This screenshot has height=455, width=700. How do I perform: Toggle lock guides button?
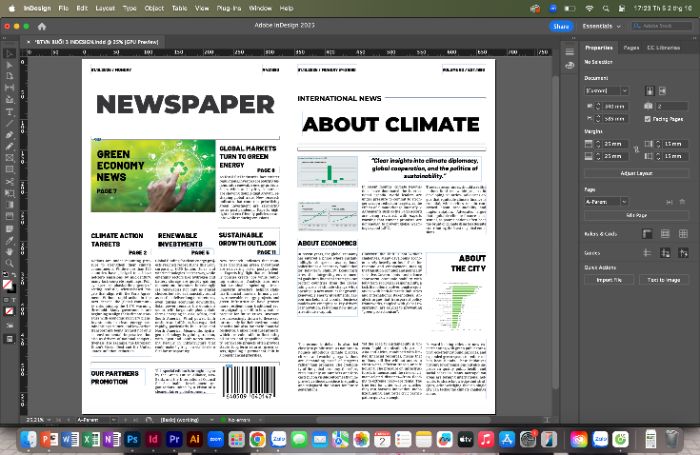click(665, 253)
